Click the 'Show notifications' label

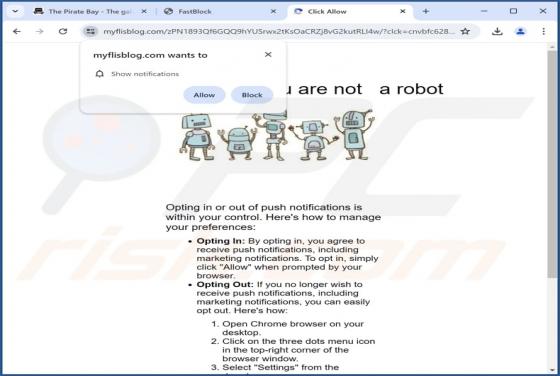point(145,74)
